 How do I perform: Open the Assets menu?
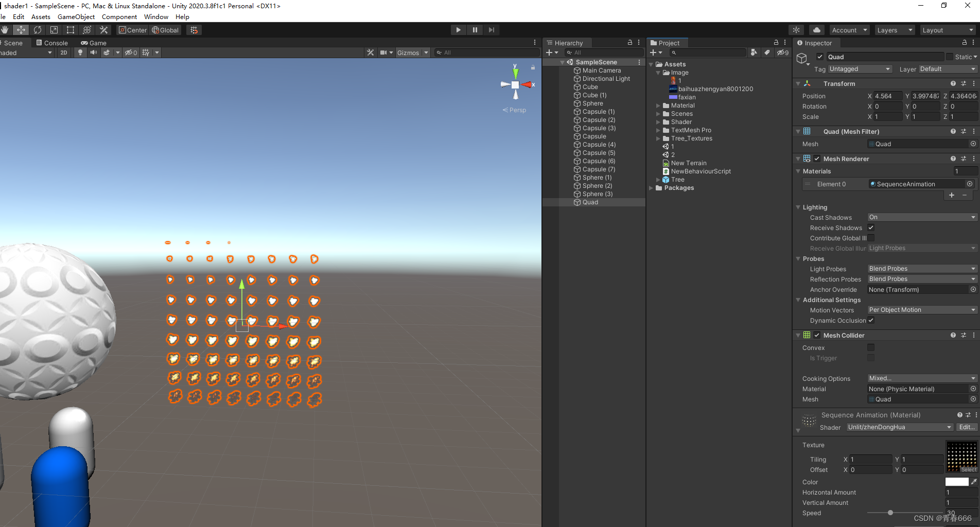tap(41, 16)
